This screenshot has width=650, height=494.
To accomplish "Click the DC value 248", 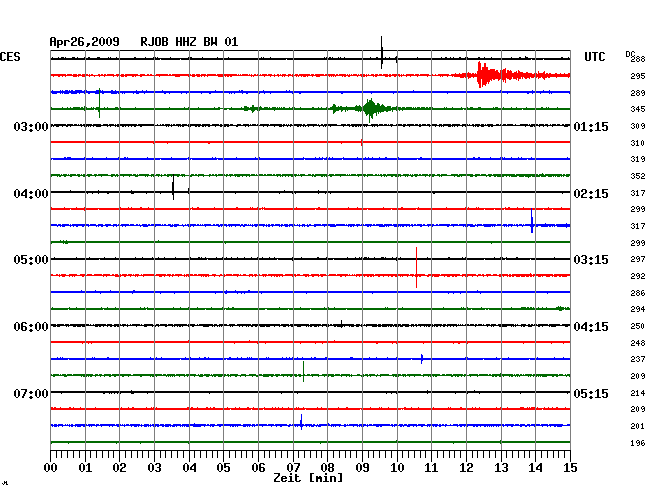I will 638,343.
